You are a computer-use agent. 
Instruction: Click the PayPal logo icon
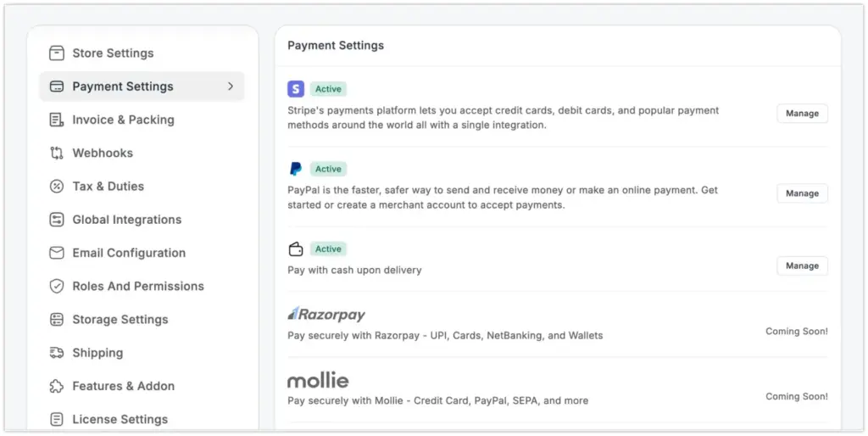296,169
